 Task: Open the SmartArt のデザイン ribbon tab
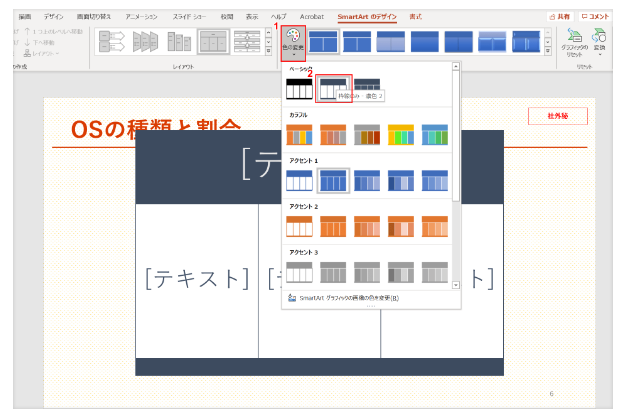click(x=365, y=17)
